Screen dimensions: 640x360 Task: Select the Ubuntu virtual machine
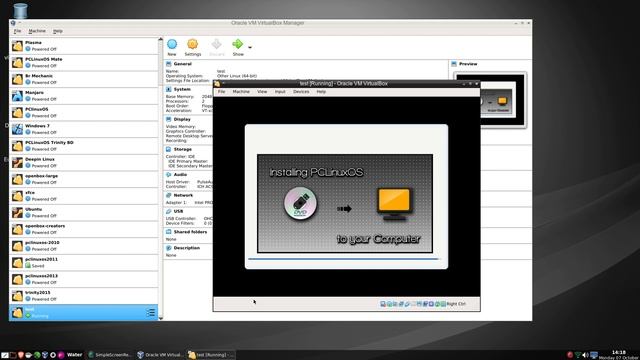pyautogui.click(x=84, y=212)
